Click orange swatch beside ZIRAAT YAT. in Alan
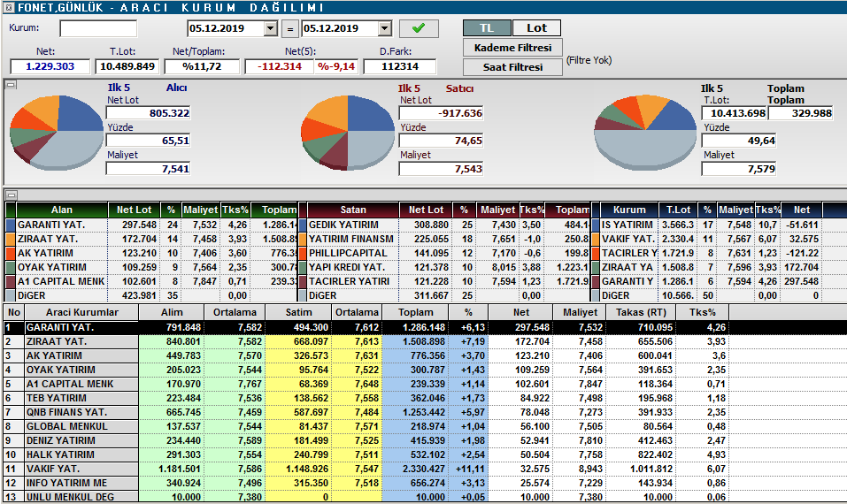847x504 pixels. [x=11, y=239]
